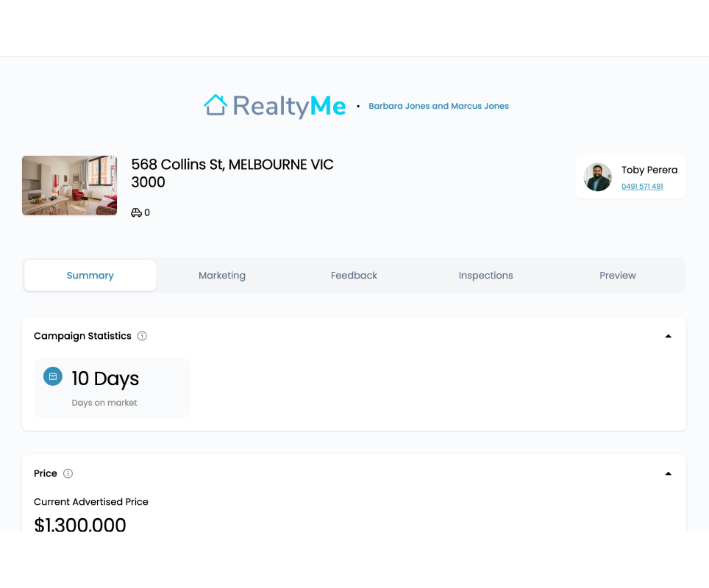Click the Campaign Statistics heading
The height and width of the screenshot is (588, 709).
pos(83,336)
